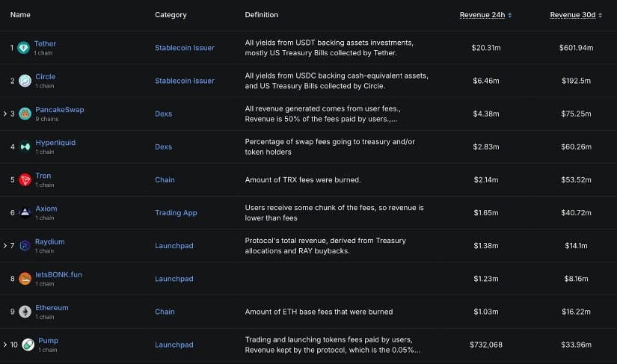Click the Definition column header
Viewport: 617px width, 364px height.
(x=261, y=15)
